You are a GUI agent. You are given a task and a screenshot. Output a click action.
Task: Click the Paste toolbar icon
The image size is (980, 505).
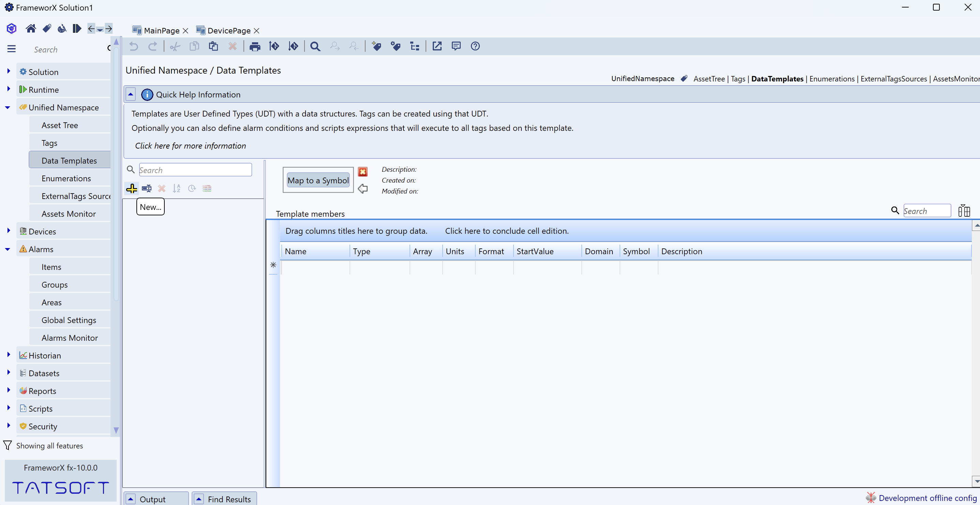(213, 46)
